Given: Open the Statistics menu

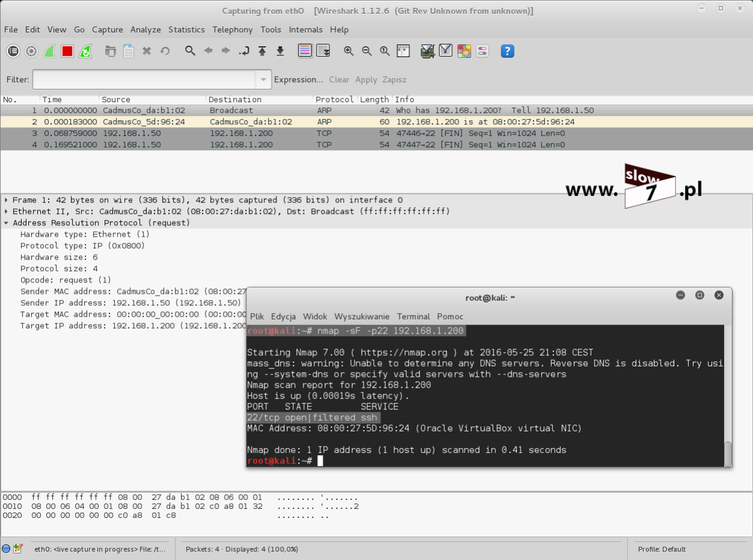Looking at the screenshot, I should (186, 29).
